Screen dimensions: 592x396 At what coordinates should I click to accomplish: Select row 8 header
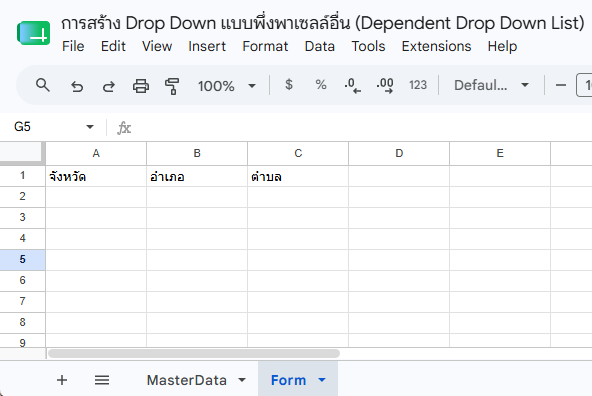[x=22, y=322]
